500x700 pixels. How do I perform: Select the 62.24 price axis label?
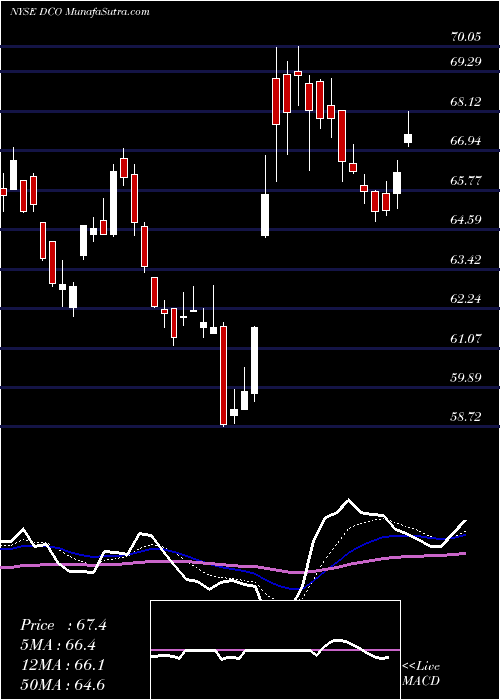pos(466,299)
